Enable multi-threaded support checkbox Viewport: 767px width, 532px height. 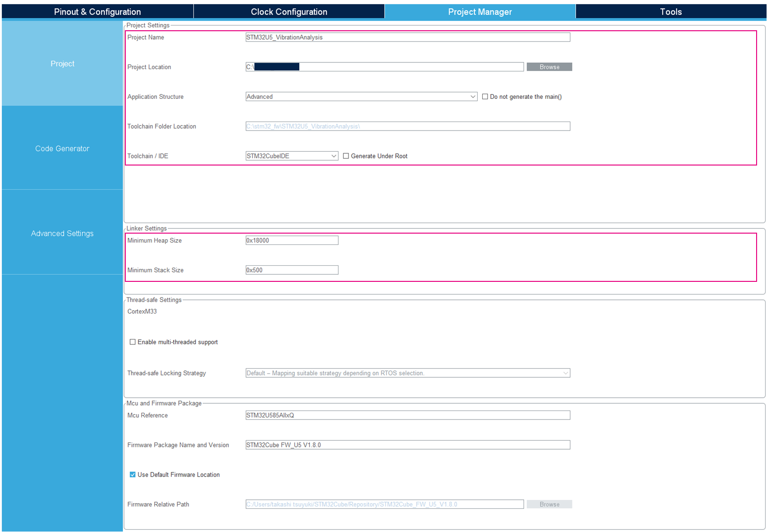click(133, 342)
